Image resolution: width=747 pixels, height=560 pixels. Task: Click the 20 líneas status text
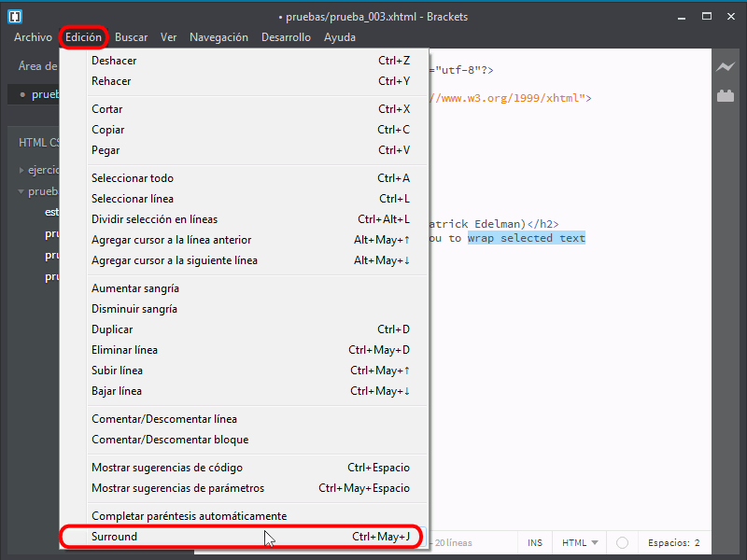tap(453, 543)
